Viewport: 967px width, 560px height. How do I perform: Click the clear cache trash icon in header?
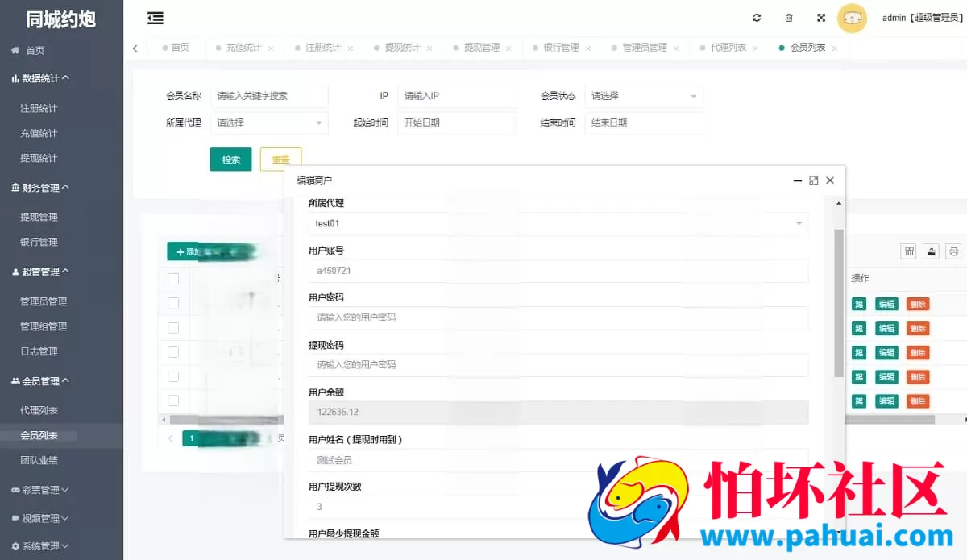coord(789,17)
